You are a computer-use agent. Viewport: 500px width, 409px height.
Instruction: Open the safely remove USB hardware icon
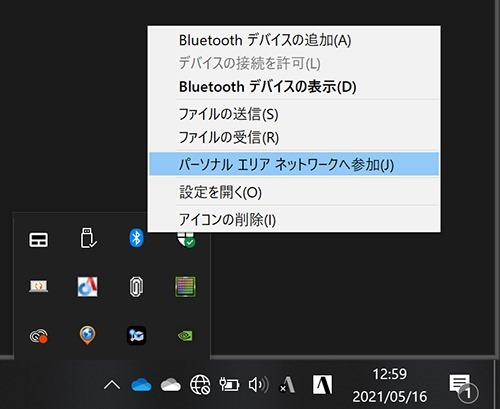click(88, 238)
